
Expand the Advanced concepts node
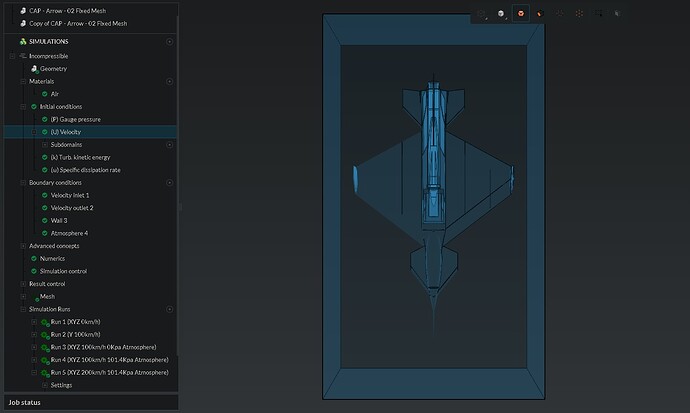pos(23,246)
